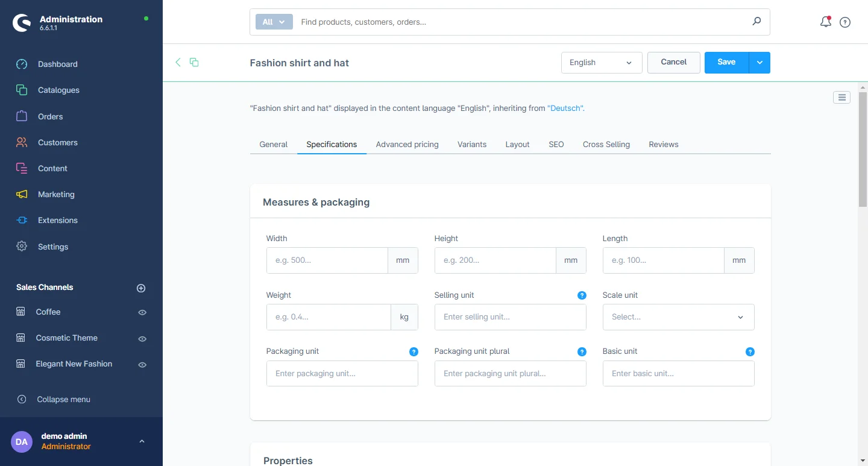Expand the Scale unit select dropdown
The image size is (868, 466).
click(x=678, y=317)
